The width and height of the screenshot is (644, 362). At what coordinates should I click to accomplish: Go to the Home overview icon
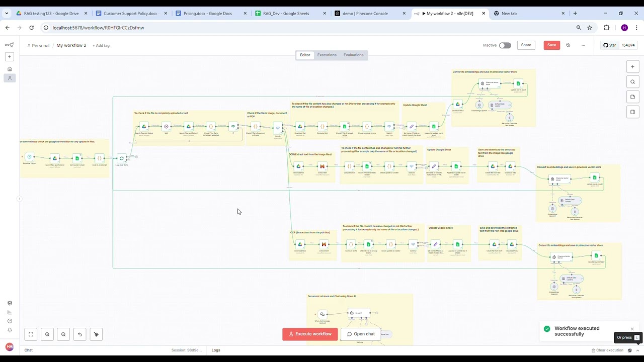coord(10,69)
